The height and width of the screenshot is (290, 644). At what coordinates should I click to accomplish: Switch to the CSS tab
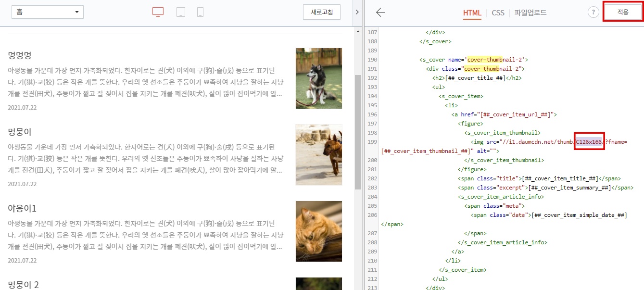(x=498, y=13)
